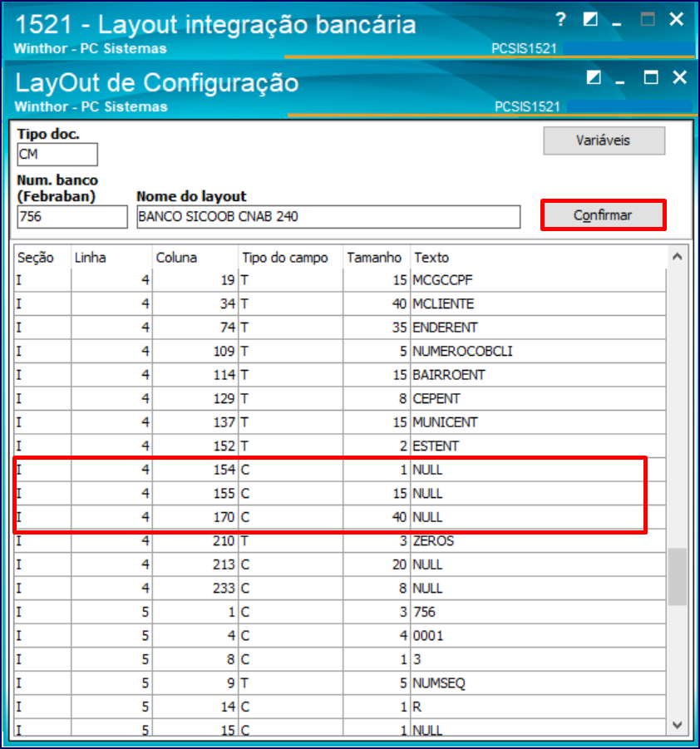The height and width of the screenshot is (749, 700).
Task: Select the 756 text cell in the grid
Action: tap(538, 612)
